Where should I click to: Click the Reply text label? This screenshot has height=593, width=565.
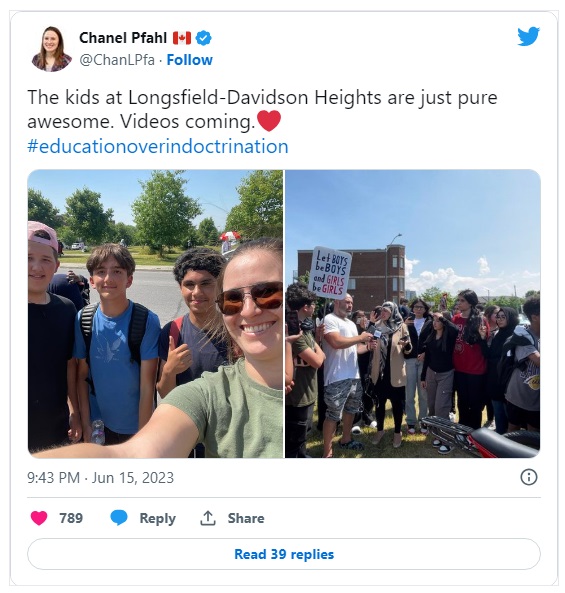click(158, 518)
